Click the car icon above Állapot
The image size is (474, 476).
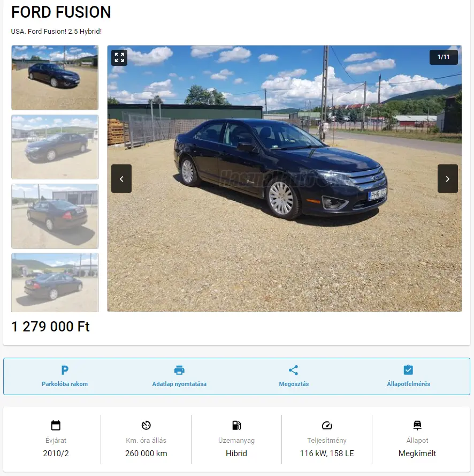[x=417, y=425]
